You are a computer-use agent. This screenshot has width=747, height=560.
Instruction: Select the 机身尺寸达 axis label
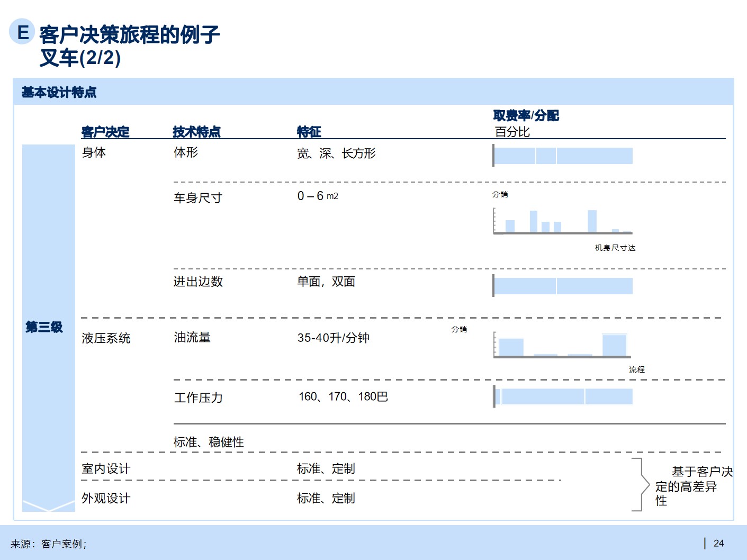(x=615, y=248)
